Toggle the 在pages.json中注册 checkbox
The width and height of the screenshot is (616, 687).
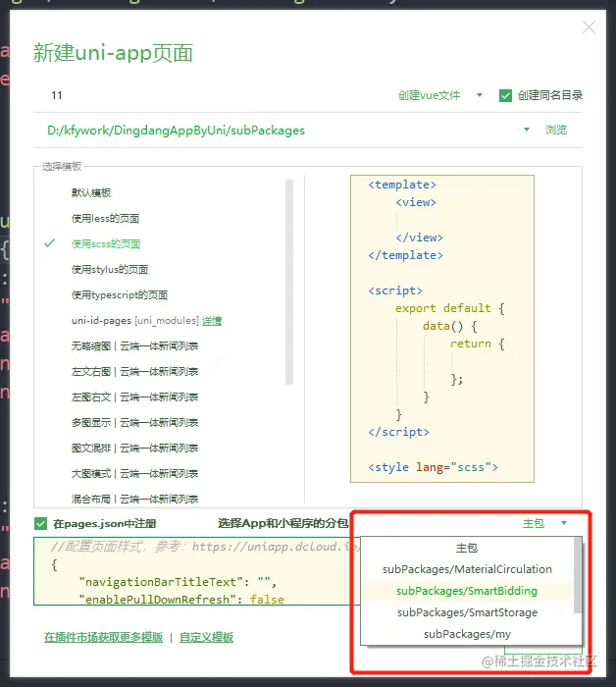tap(41, 523)
